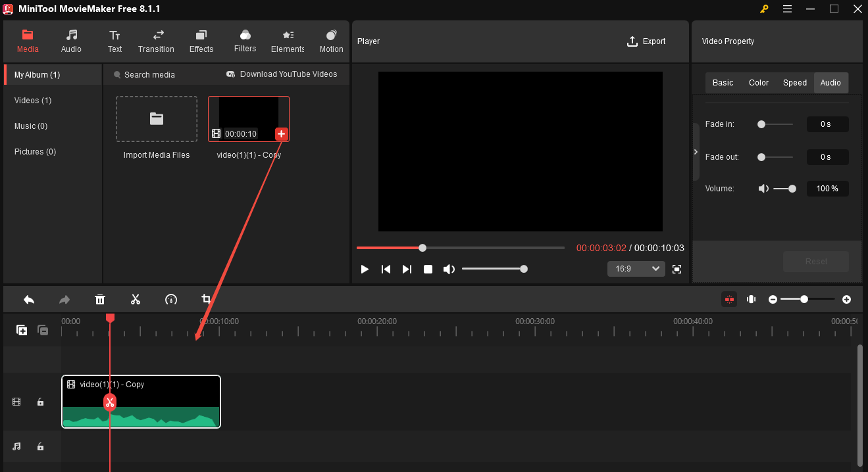868x472 pixels.
Task: Click the Export button
Action: tap(646, 41)
